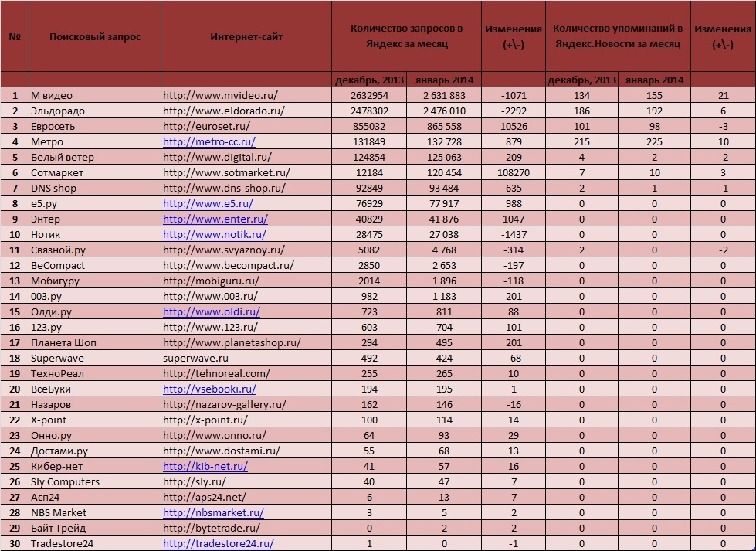
Task: Click the 'BeCompact' cell
Action: coord(95,265)
